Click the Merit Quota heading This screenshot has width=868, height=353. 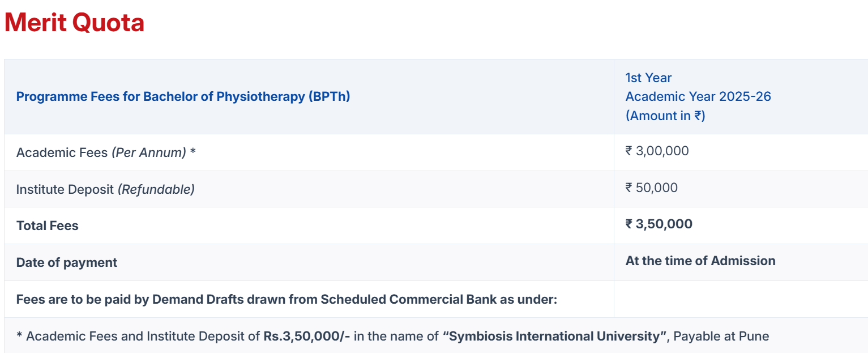pyautogui.click(x=74, y=23)
